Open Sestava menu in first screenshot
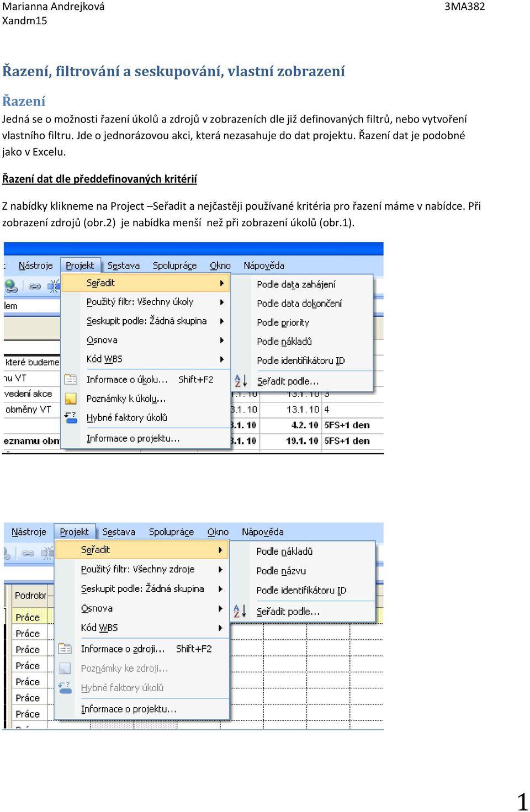The image size is (530, 812). coord(123,266)
